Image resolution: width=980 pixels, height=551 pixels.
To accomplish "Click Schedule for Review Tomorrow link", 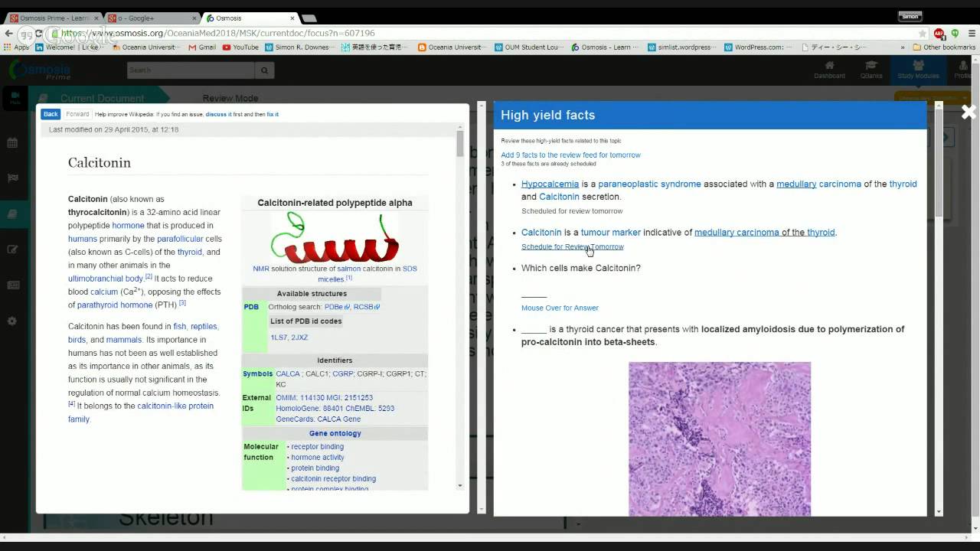I will tap(572, 246).
